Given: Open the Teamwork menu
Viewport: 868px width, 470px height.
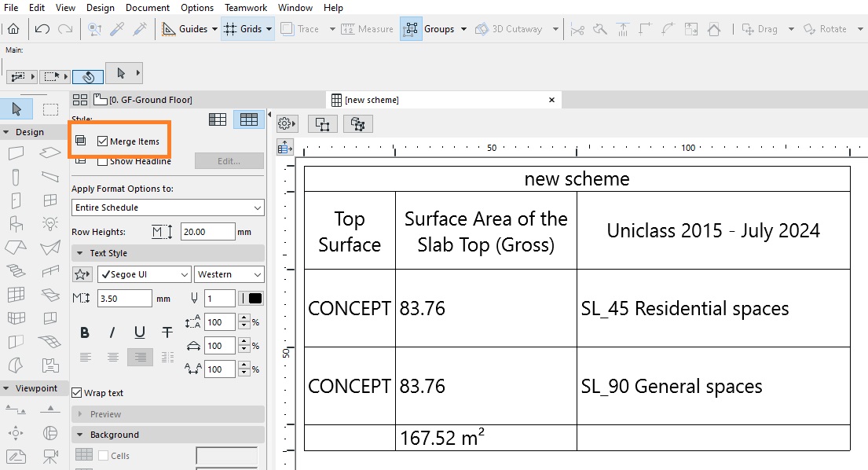Looking at the screenshot, I should 245,7.
